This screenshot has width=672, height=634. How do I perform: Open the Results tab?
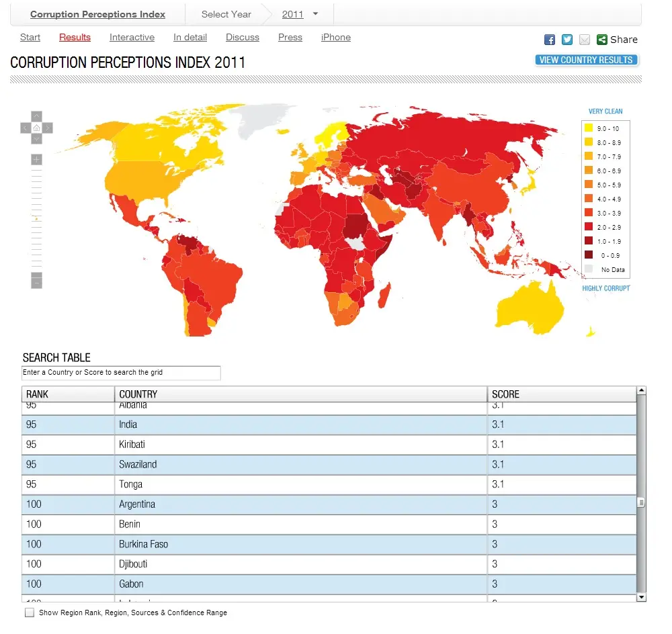(x=75, y=37)
